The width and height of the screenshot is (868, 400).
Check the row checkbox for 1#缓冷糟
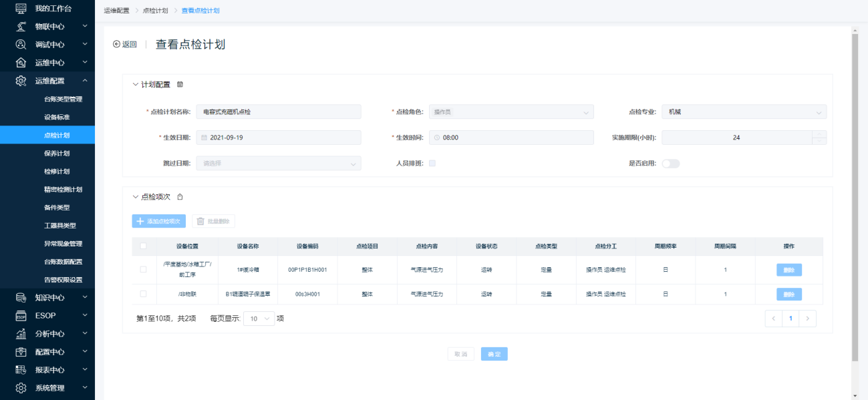click(x=143, y=270)
